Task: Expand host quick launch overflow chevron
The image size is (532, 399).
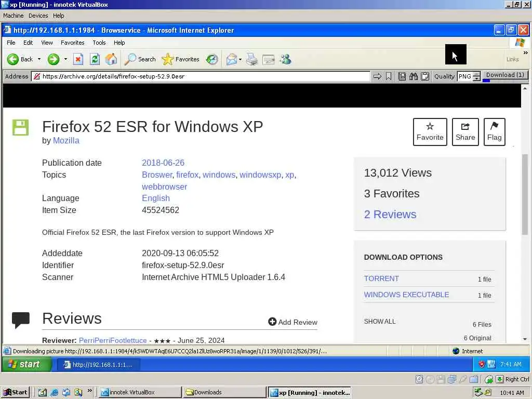Action: click(x=89, y=391)
